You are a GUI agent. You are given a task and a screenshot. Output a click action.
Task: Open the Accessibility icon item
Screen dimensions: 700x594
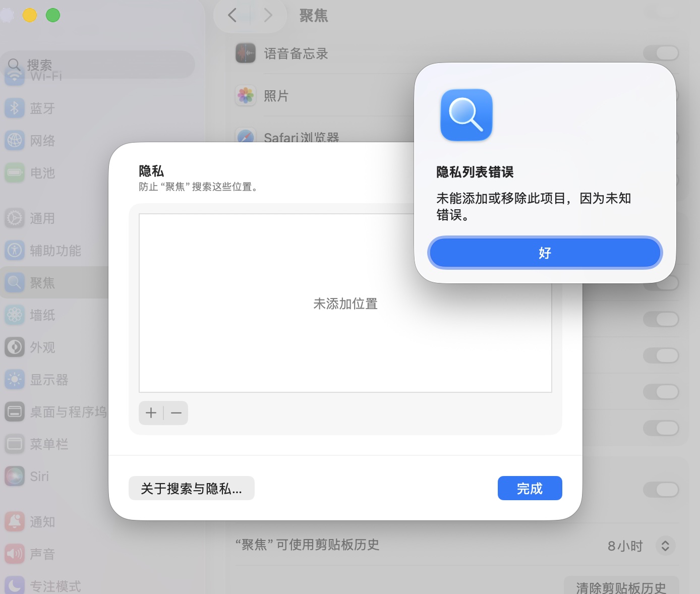point(15,250)
